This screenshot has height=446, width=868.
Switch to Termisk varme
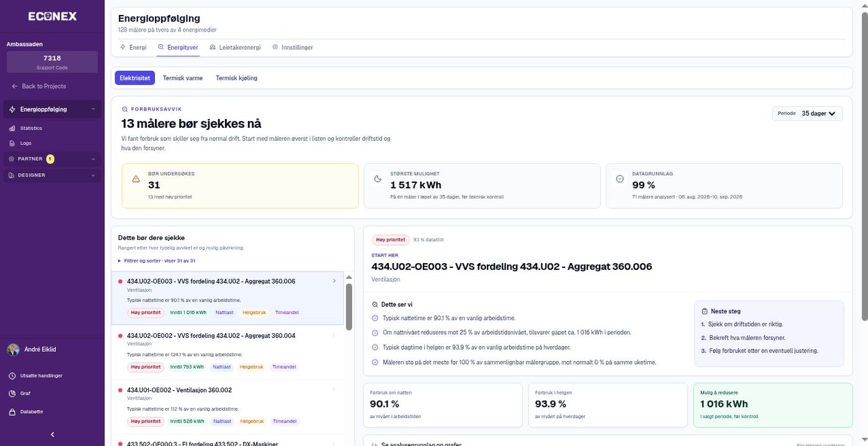coord(183,78)
